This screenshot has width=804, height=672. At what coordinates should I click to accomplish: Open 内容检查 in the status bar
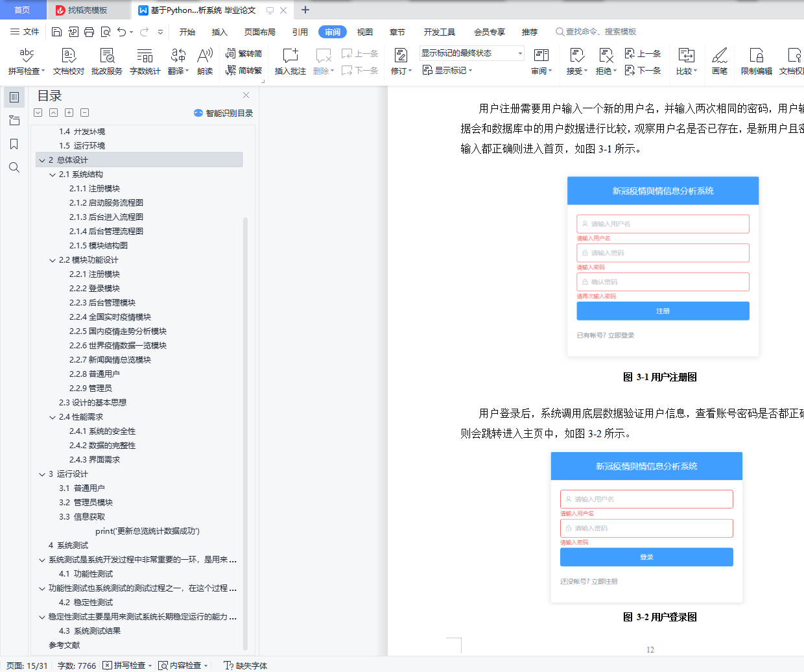click(183, 666)
